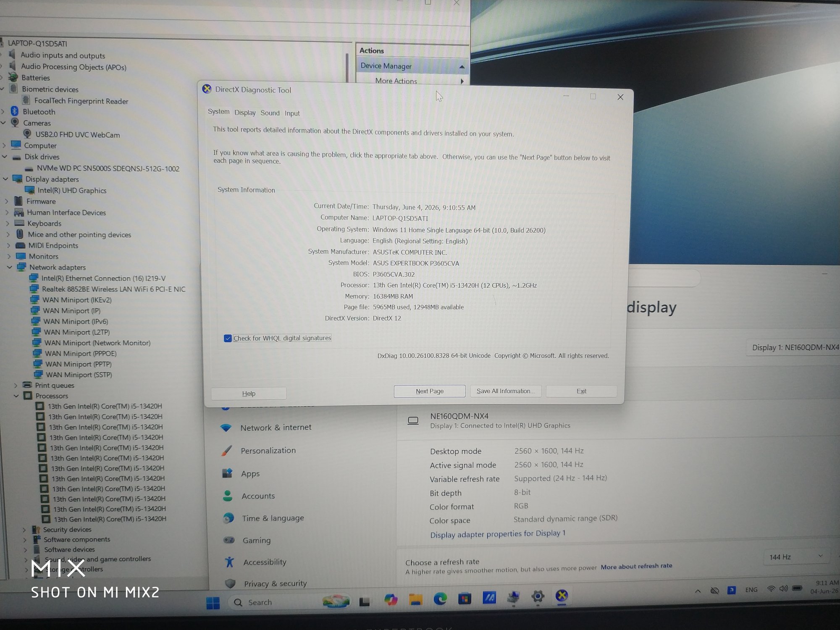
Task: Click the Personalization brush icon in Settings
Action: (x=226, y=451)
